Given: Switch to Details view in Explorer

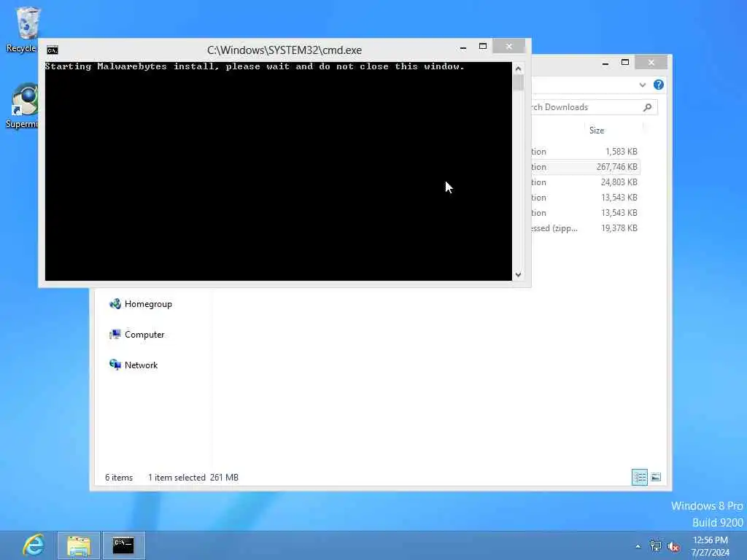Looking at the screenshot, I should (x=639, y=477).
